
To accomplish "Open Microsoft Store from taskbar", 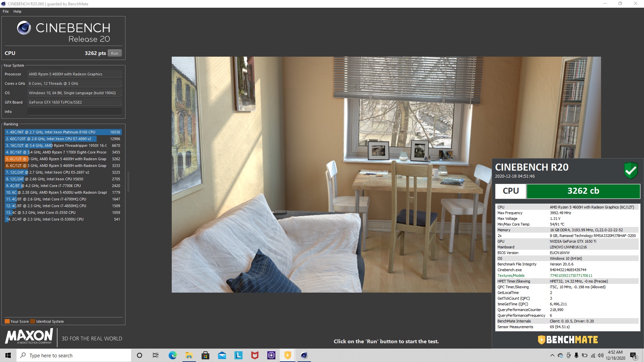I will pyautogui.click(x=205, y=355).
